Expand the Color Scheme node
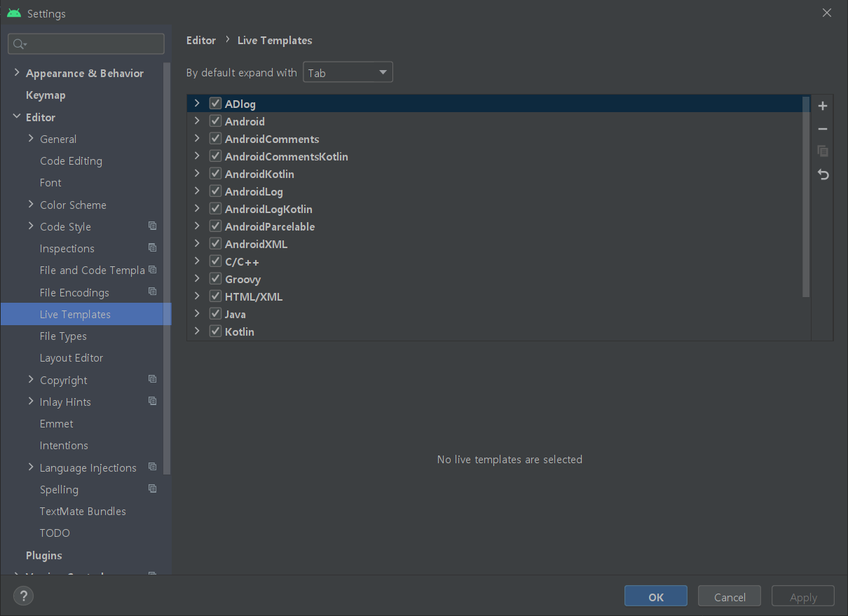The image size is (848, 616). [31, 205]
